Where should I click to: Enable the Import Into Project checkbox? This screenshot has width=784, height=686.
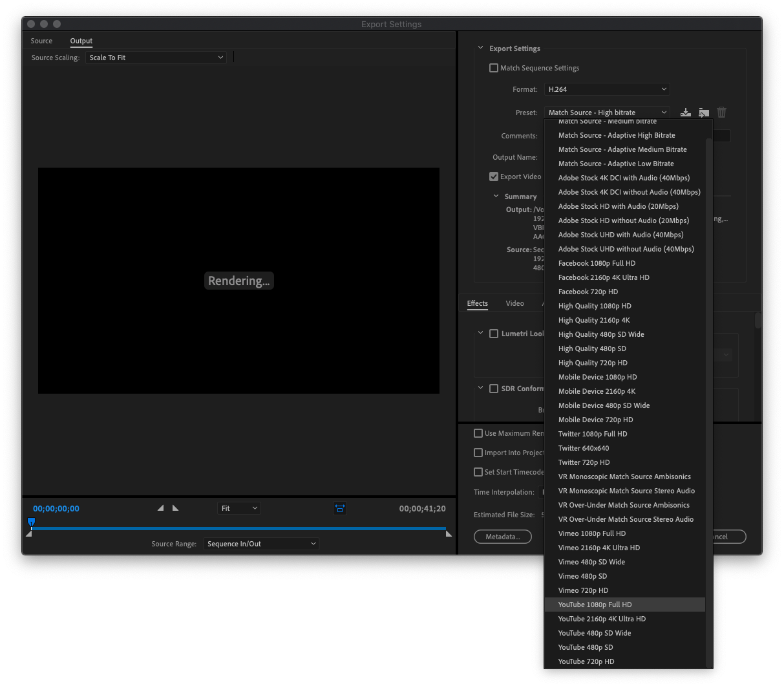point(478,453)
